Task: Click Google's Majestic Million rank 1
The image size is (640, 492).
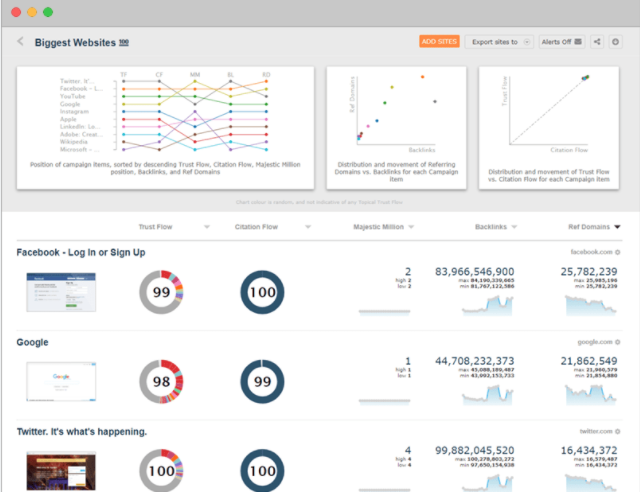Action: click(408, 361)
